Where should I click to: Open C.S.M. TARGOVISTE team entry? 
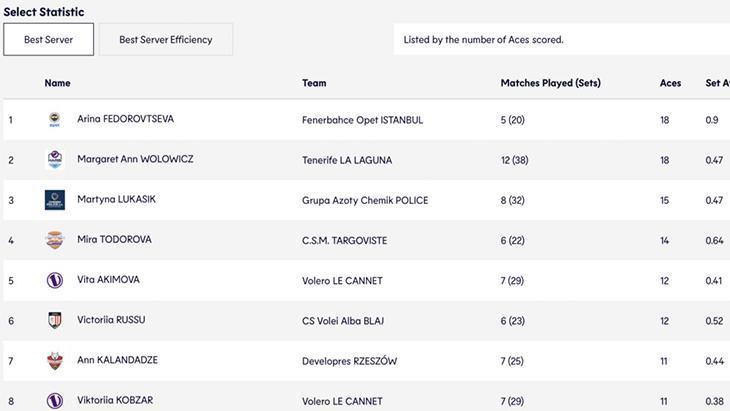coord(344,240)
